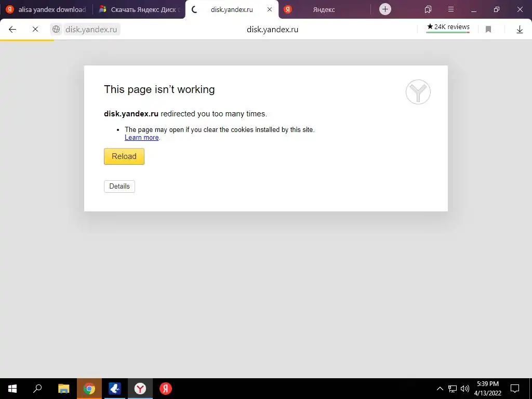Click the disk.yandex.ru address chip

pos(91,29)
